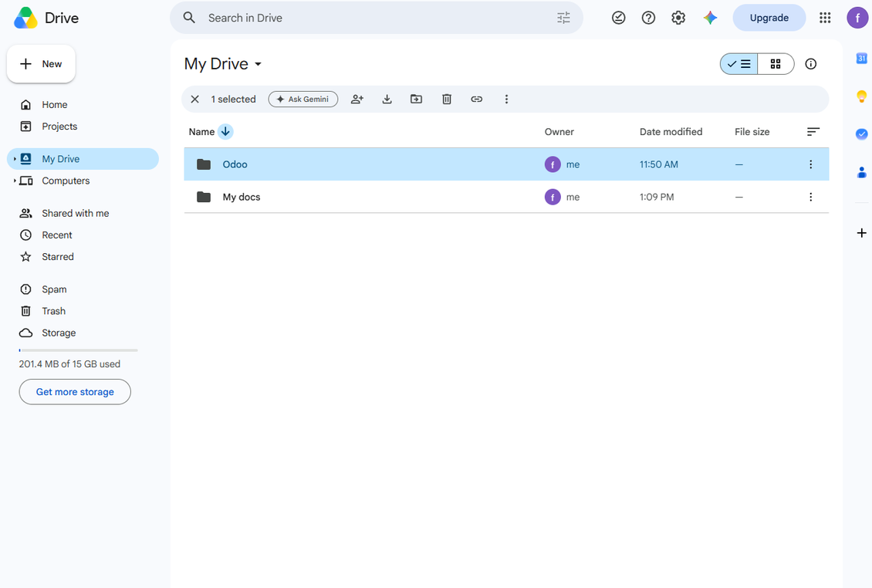Viewport: 872px width, 588px height.
Task: Select the Odoo folder name
Action: (x=235, y=164)
